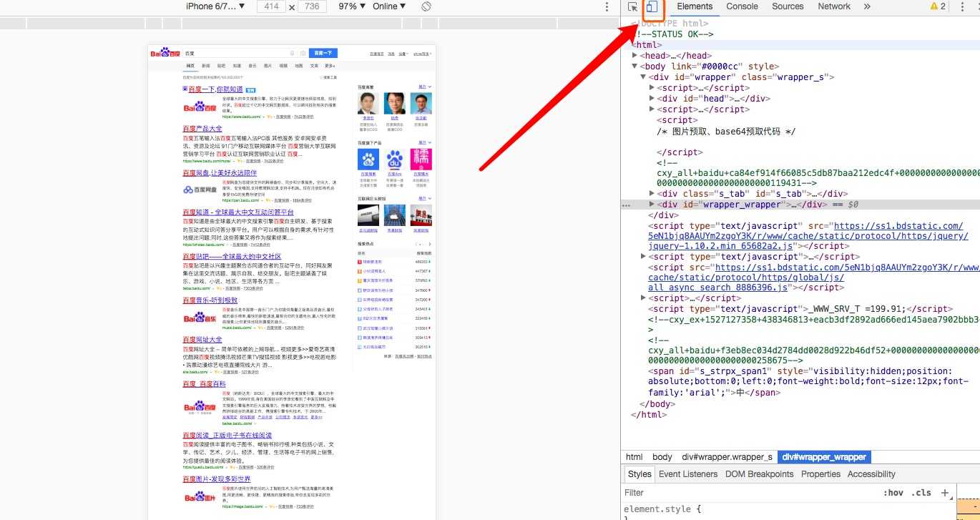Click the pink 糯 product icon
Screen dimensions: 980x520
(x=421, y=160)
